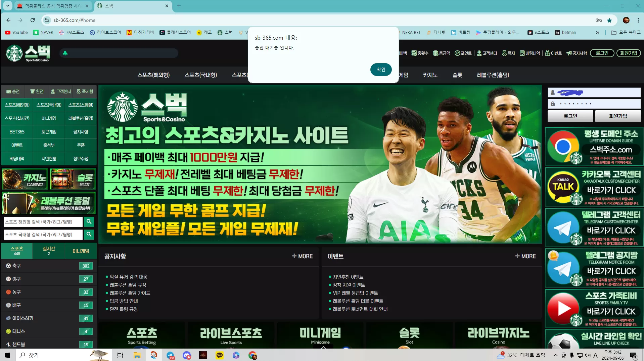644x361 pixels.
Task: Select 스포츠(국내형) in the main navigation
Action: click(x=201, y=75)
